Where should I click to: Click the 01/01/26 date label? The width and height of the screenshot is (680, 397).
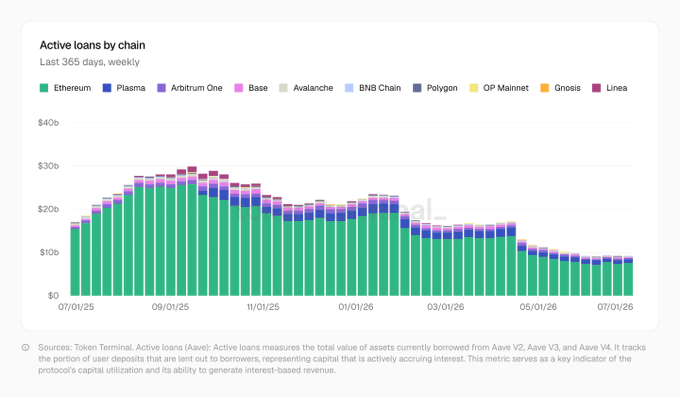coord(356,307)
